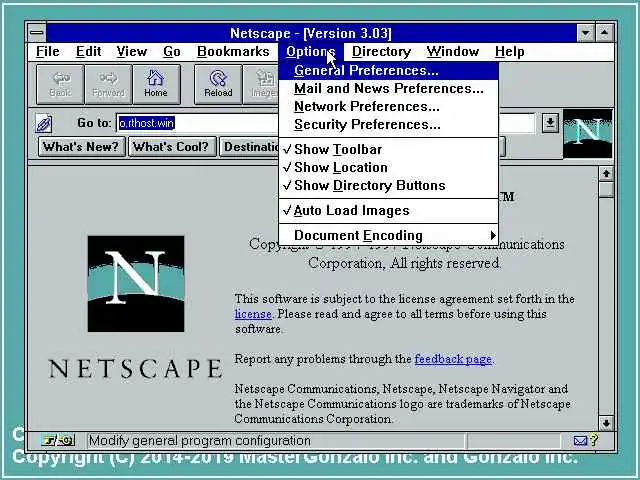This screenshot has height=480, width=640.
Task: Click the page link icon beside Go to
Action: point(44,123)
